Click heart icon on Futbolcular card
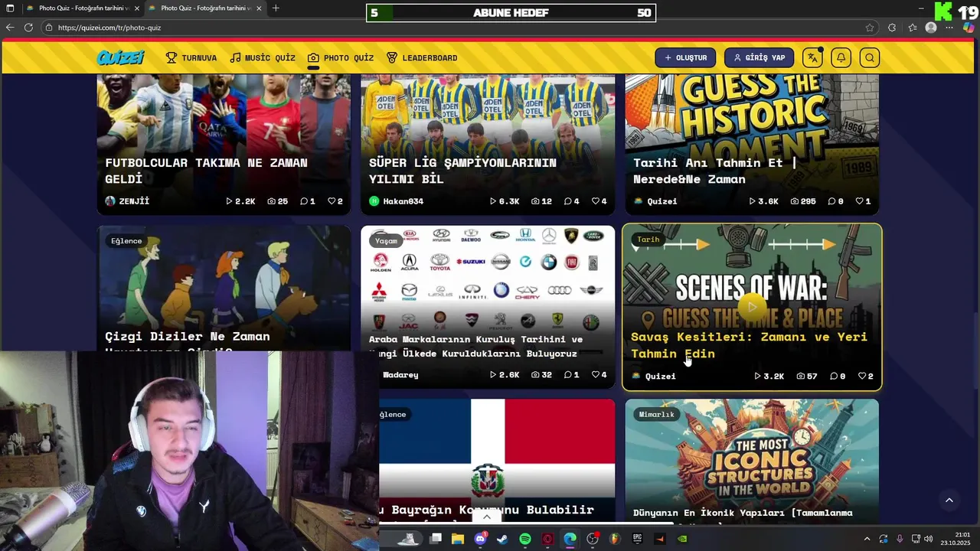The height and width of the screenshot is (551, 980). click(x=332, y=201)
